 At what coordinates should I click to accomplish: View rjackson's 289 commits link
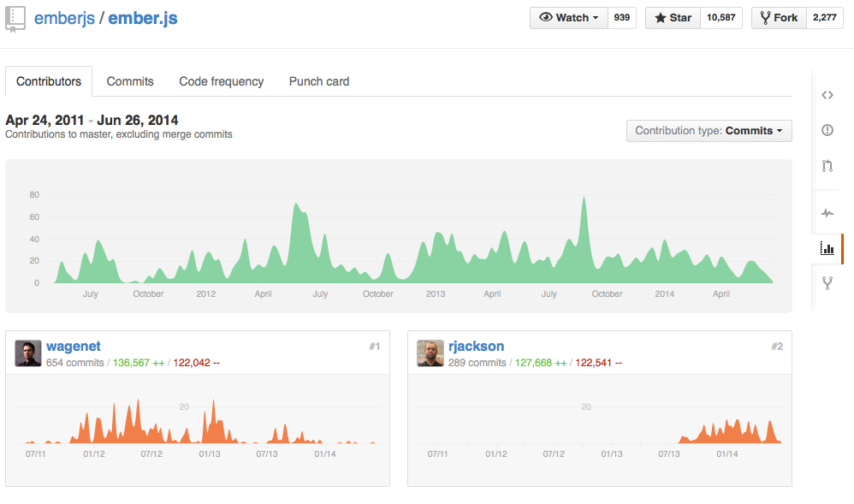477,363
